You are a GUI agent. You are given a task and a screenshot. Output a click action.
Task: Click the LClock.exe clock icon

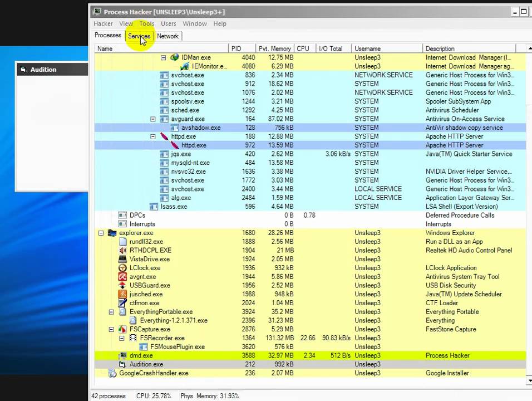pyautogui.click(x=122, y=268)
